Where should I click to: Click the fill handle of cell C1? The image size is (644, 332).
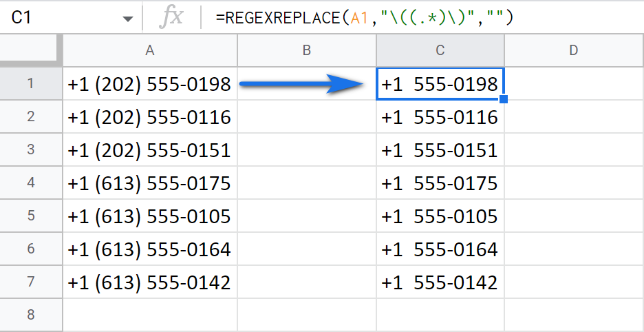point(504,99)
